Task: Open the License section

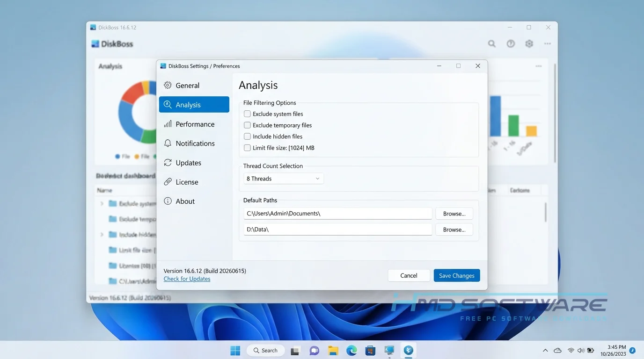Action: [194, 182]
